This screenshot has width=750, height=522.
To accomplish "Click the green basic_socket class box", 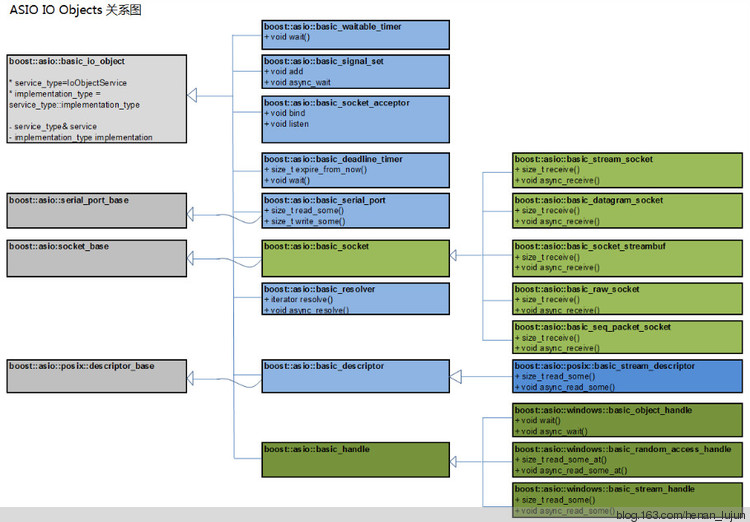I will point(355,257).
